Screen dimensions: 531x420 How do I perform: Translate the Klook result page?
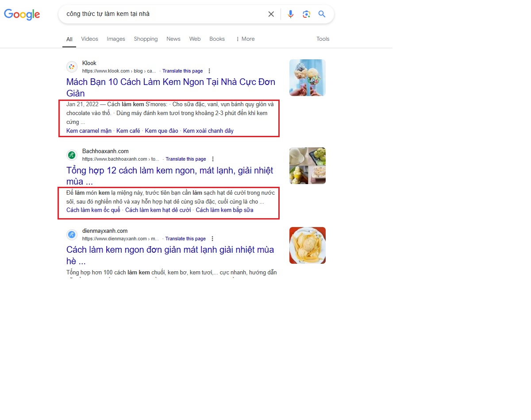coord(183,71)
